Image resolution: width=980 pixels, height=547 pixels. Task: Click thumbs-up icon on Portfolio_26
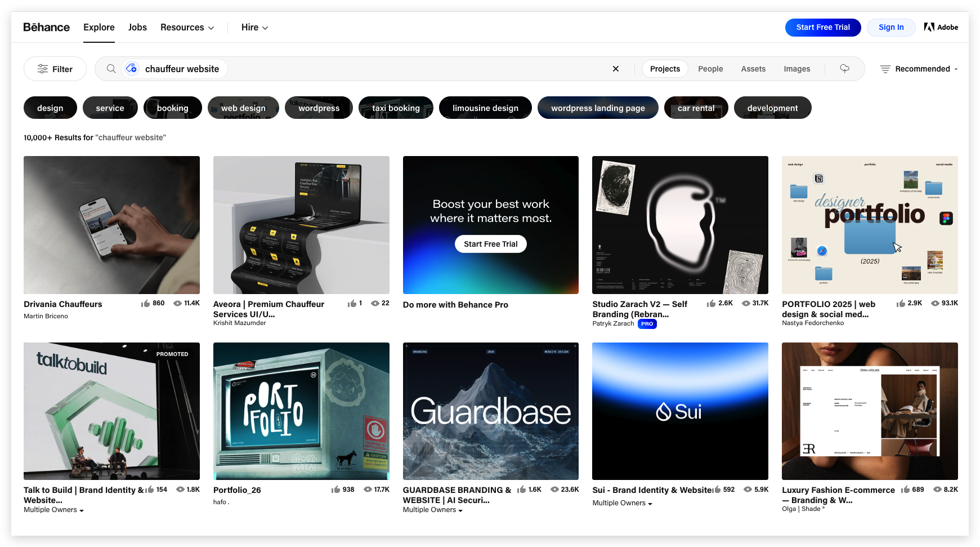pos(335,490)
